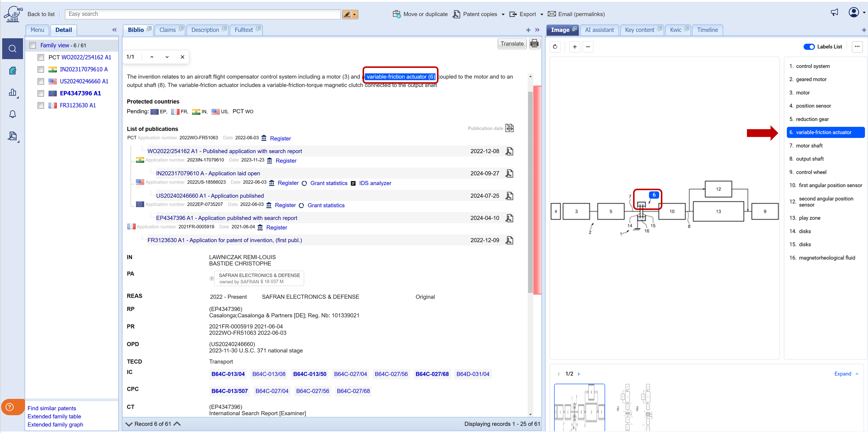The height and width of the screenshot is (433, 868).
Task: Toggle the Labels List switch
Action: pyautogui.click(x=809, y=47)
